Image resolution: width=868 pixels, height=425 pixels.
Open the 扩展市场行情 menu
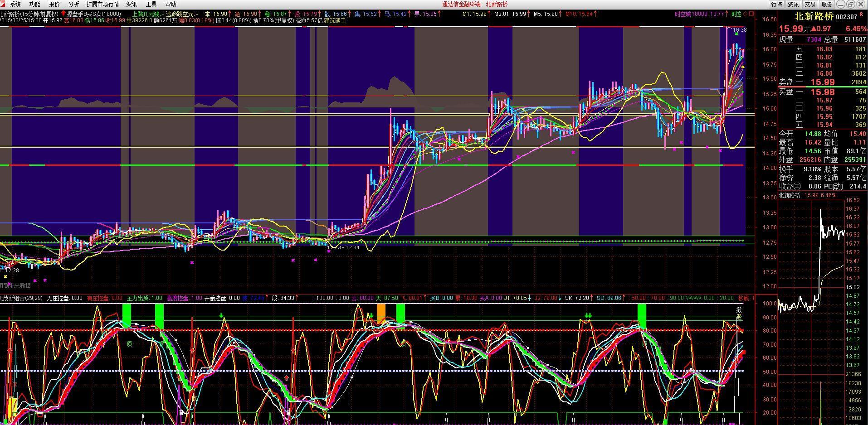tap(102, 4)
